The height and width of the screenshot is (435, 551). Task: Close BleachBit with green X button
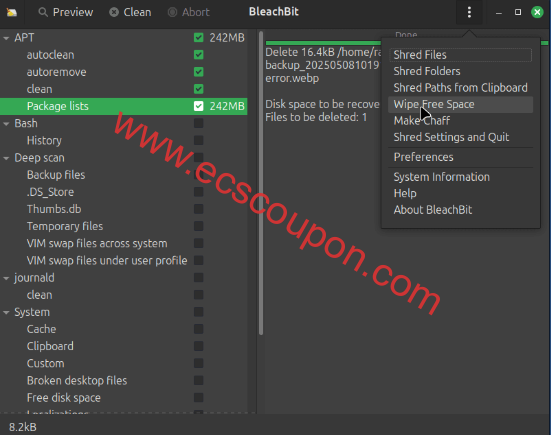[537, 12]
